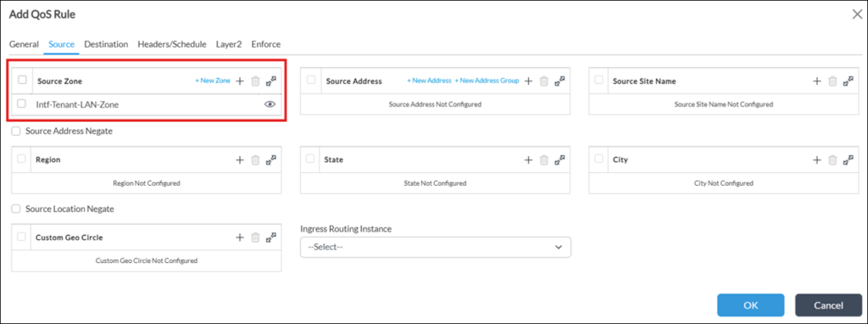Click the + New Zone link

(213, 81)
